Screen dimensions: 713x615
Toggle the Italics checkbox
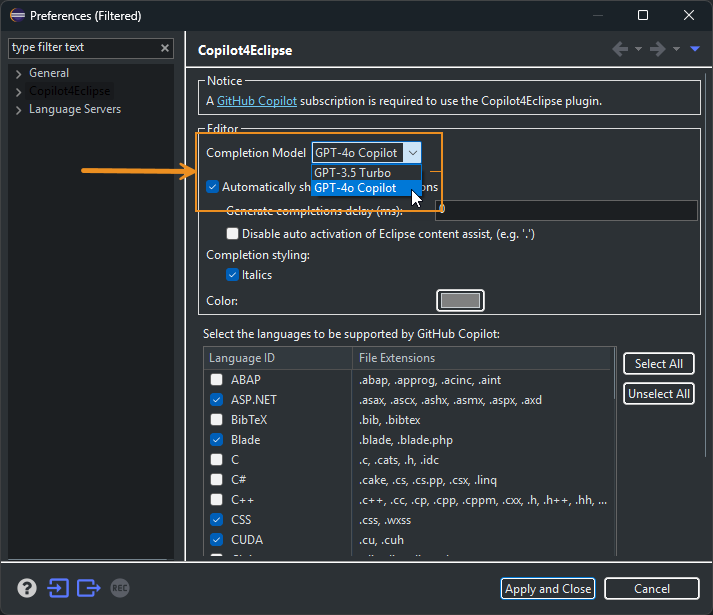(232, 275)
